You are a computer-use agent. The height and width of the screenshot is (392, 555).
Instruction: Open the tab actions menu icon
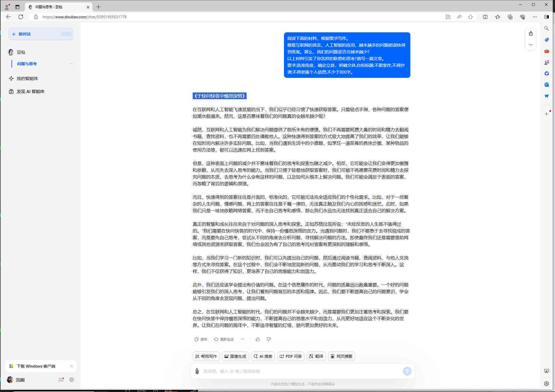tap(17, 7)
